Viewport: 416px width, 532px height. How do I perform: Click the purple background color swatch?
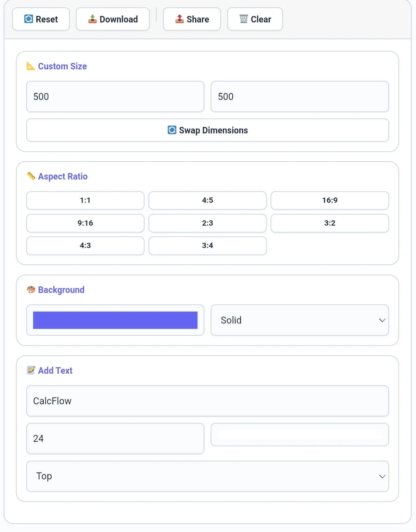[115, 320]
